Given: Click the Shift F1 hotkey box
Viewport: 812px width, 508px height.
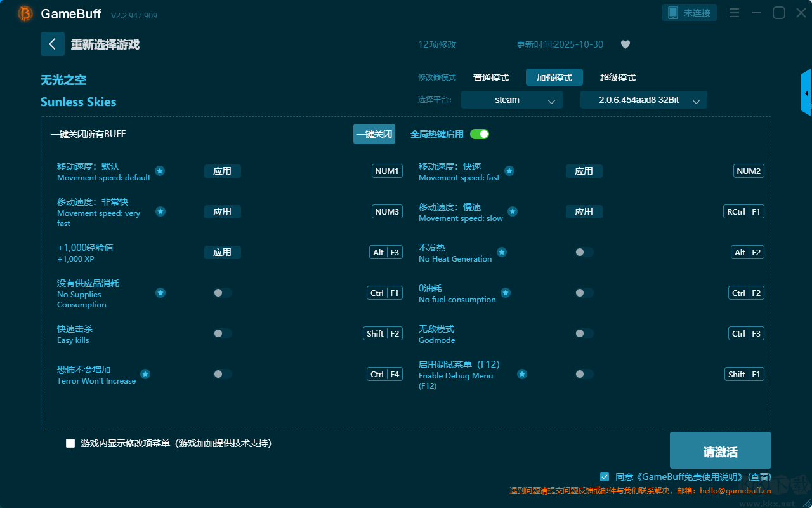Looking at the screenshot, I should tap(745, 374).
